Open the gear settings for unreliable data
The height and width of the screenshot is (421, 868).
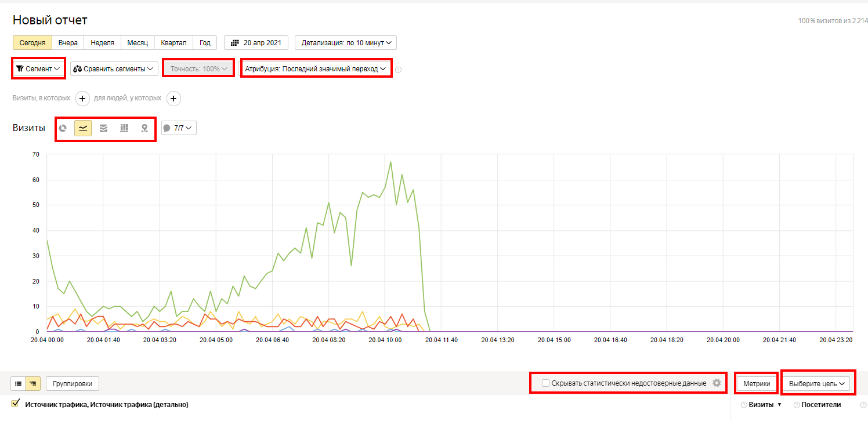(717, 383)
